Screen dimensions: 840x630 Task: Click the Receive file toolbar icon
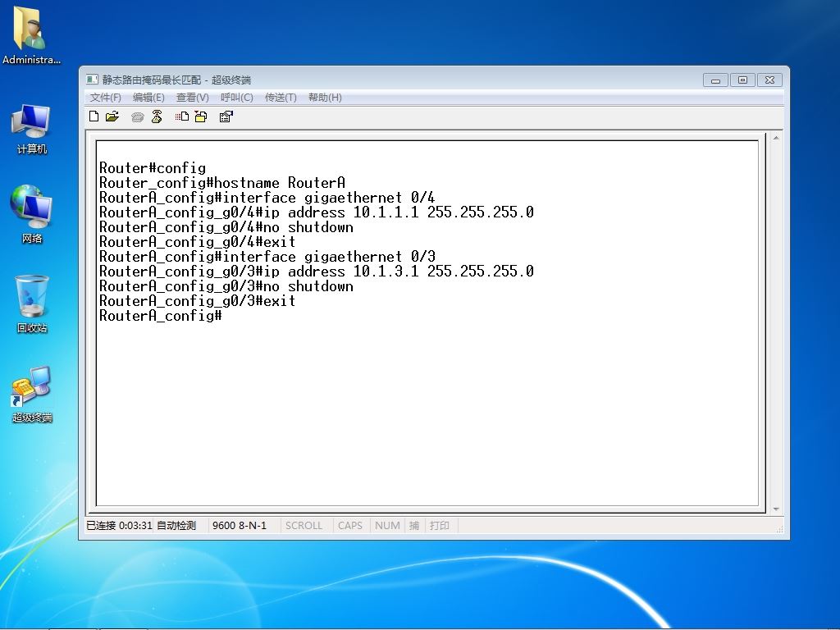[x=201, y=116]
